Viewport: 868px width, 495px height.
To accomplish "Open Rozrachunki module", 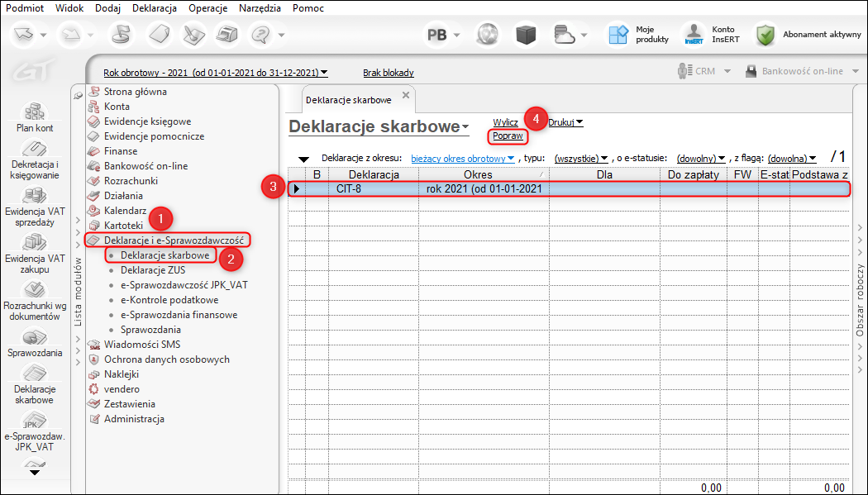I will tap(123, 181).
